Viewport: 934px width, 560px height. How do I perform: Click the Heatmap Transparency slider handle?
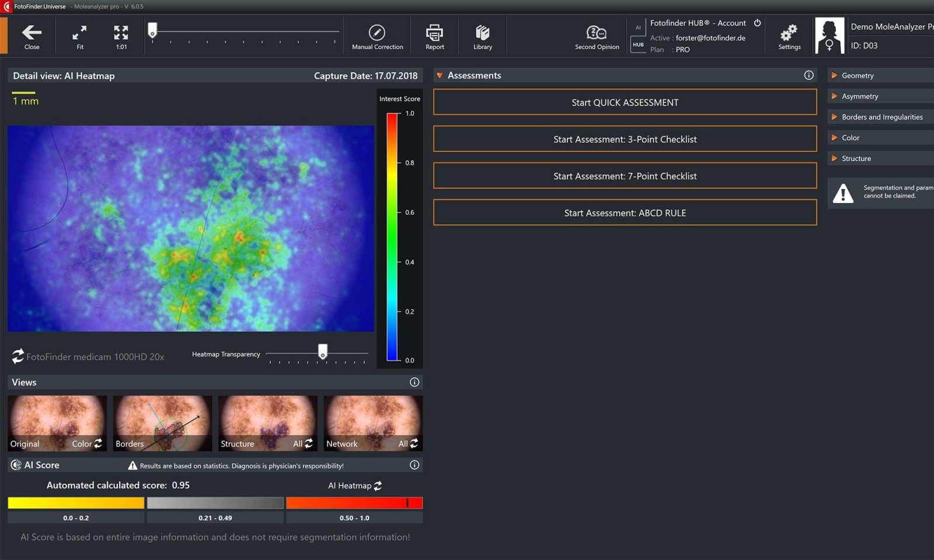[x=322, y=351]
